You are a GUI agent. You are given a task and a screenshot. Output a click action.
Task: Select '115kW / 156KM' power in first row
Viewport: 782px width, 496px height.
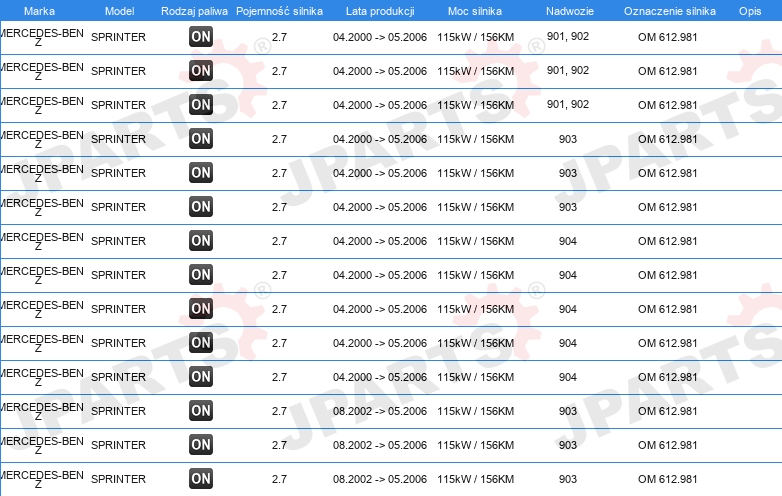tap(475, 37)
